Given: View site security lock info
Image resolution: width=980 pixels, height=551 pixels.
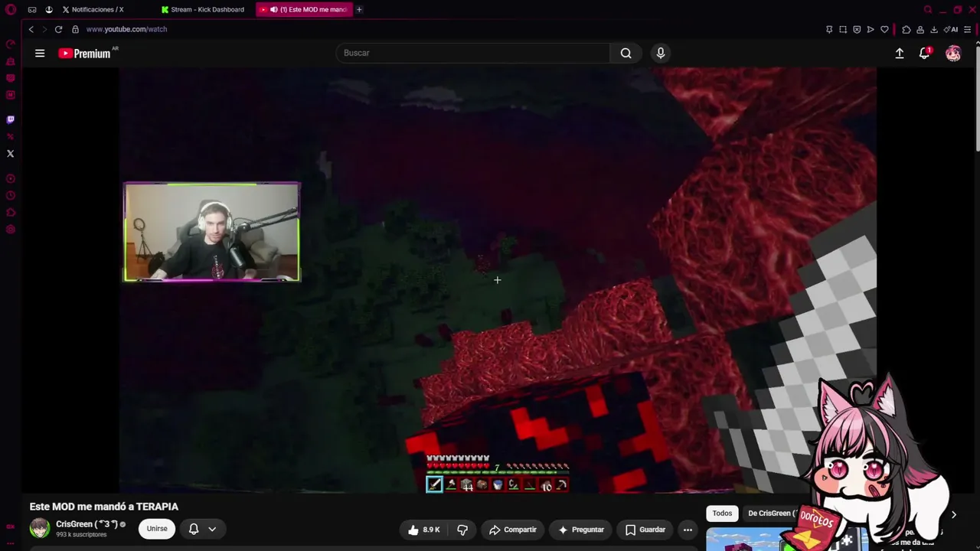Looking at the screenshot, I should pos(75,29).
